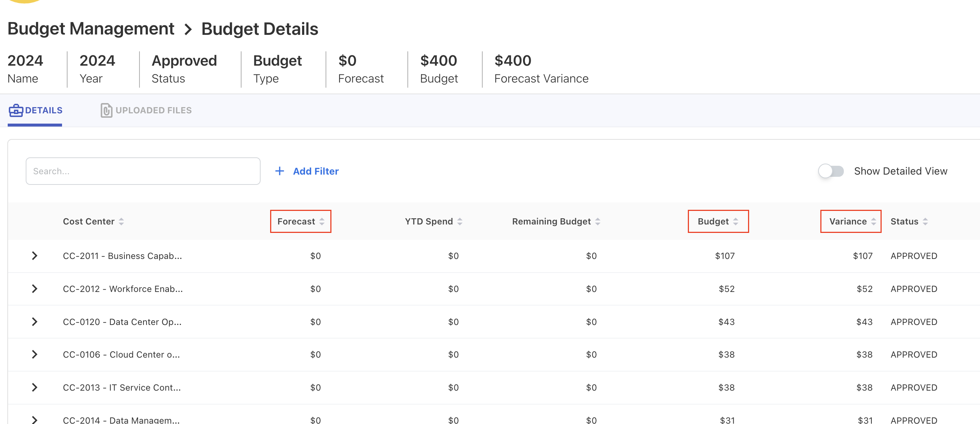Image resolution: width=980 pixels, height=424 pixels.
Task: Expand CC-0120 Data Center Op row
Action: point(35,322)
